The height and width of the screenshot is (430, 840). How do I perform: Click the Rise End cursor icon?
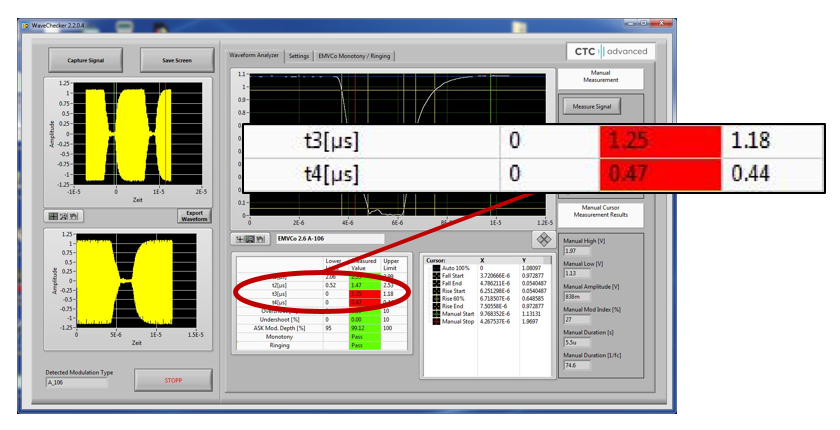[x=436, y=306]
